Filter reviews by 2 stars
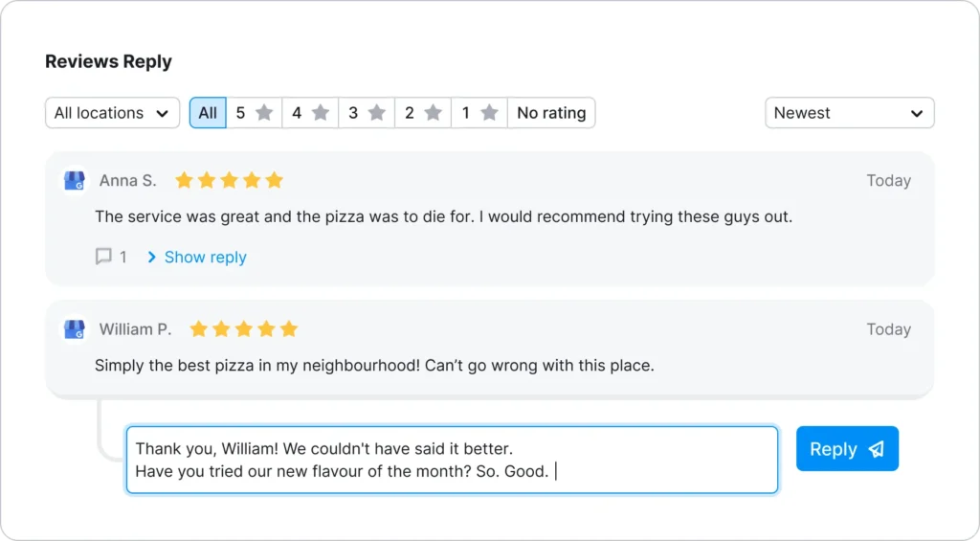980x541 pixels. (x=422, y=113)
